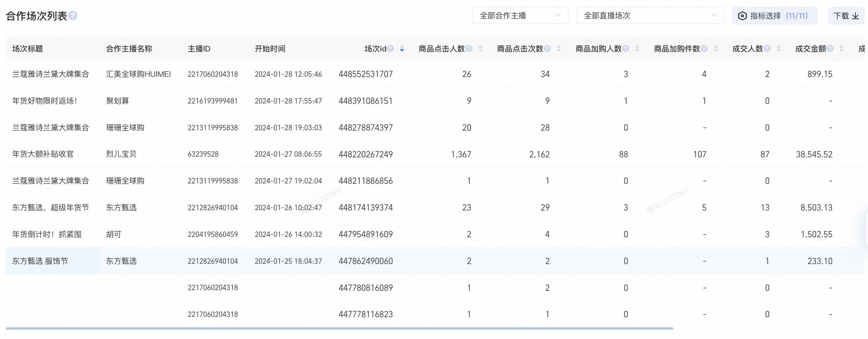This screenshot has height=339, width=868.
Task: Click the 年货好物限时返场! session title
Action: [x=45, y=101]
